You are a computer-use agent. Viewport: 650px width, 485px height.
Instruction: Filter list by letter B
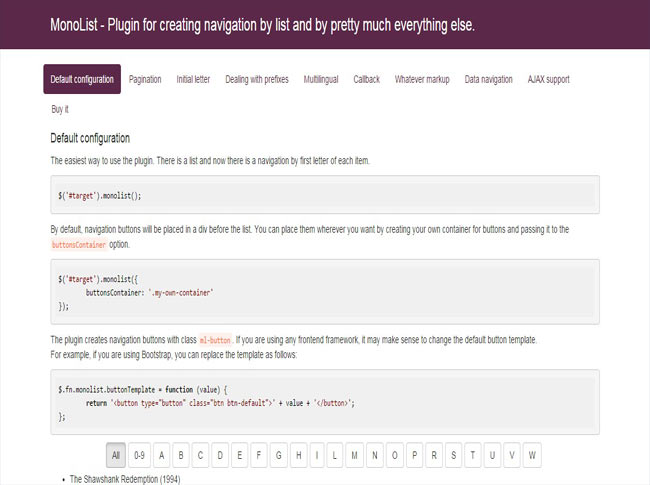181,455
